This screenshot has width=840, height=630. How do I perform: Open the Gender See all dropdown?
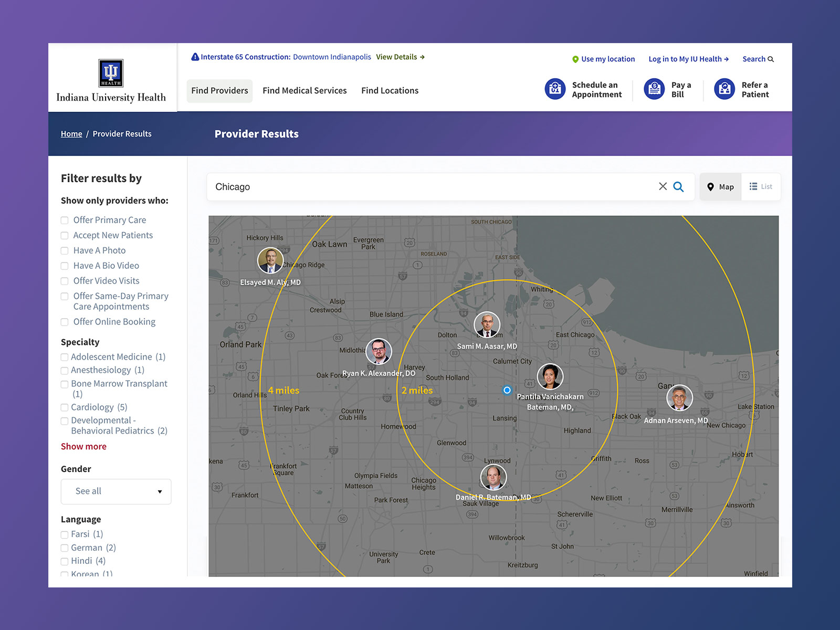[116, 491]
